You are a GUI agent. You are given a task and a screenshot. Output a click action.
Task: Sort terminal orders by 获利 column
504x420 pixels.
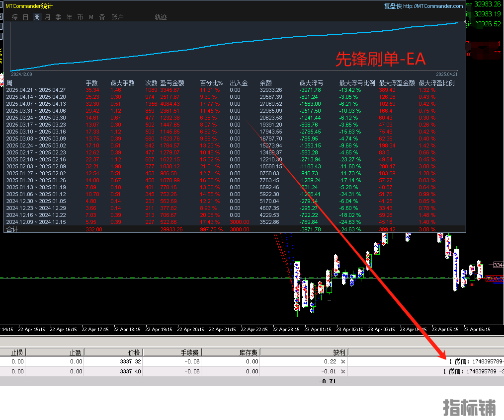[x=304, y=352]
